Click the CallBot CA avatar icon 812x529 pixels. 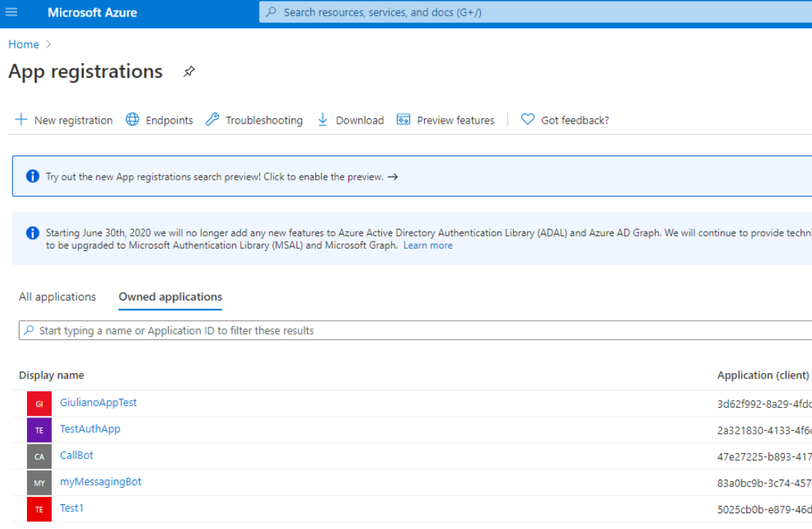(x=39, y=456)
